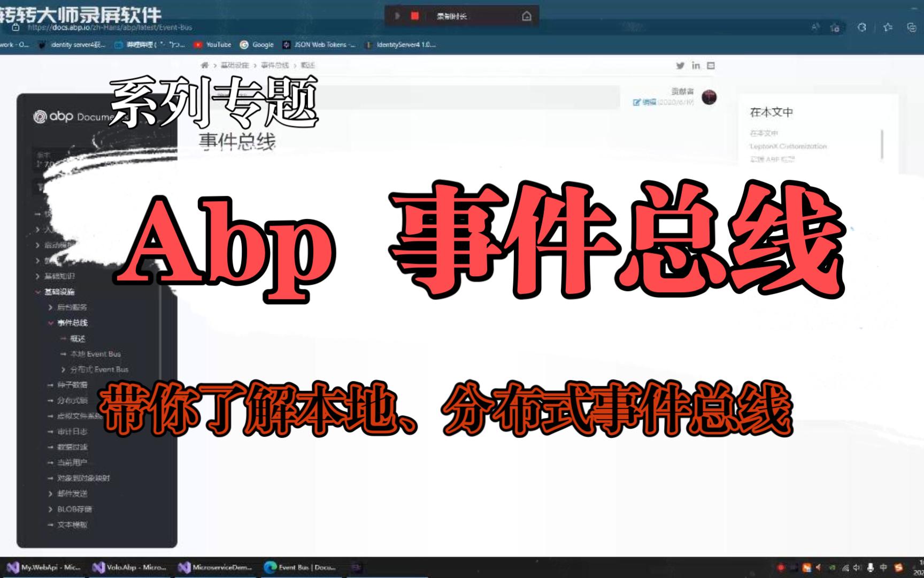924x578 pixels.
Task: Click the 事件总线 breadcrumb link
Action: pos(275,65)
